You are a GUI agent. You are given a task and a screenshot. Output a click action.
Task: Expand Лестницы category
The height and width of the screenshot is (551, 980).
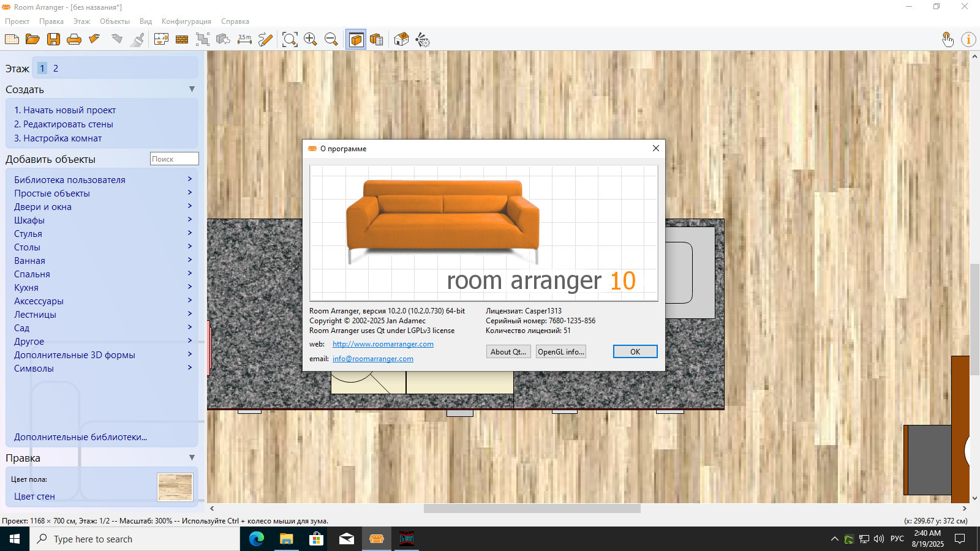click(x=103, y=314)
